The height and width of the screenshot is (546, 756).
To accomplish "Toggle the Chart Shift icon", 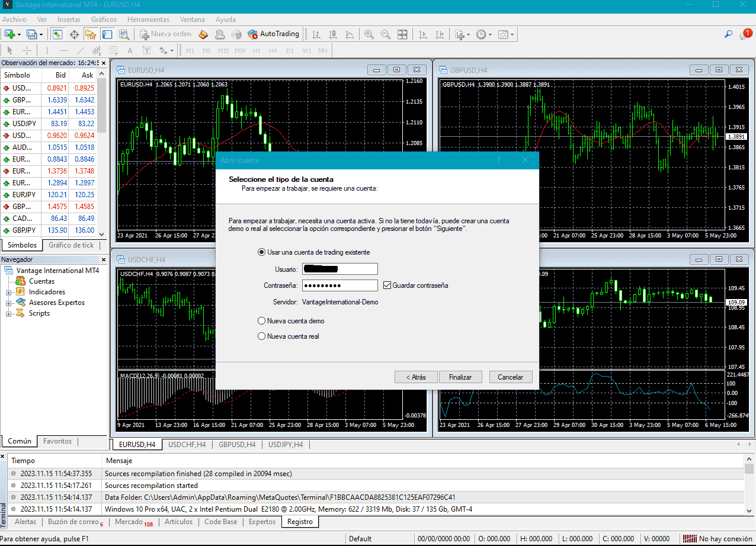I will (438, 34).
